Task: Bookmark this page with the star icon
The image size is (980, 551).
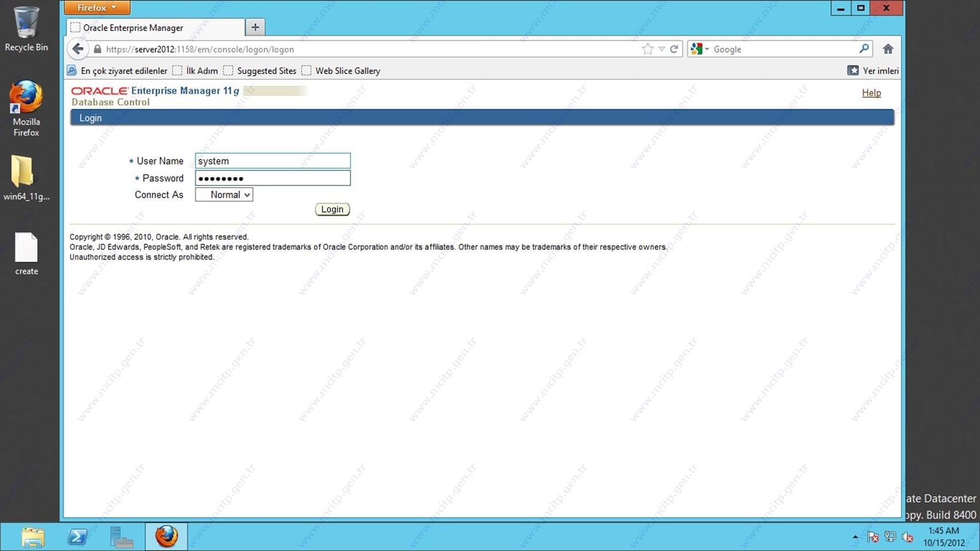Action: (648, 49)
